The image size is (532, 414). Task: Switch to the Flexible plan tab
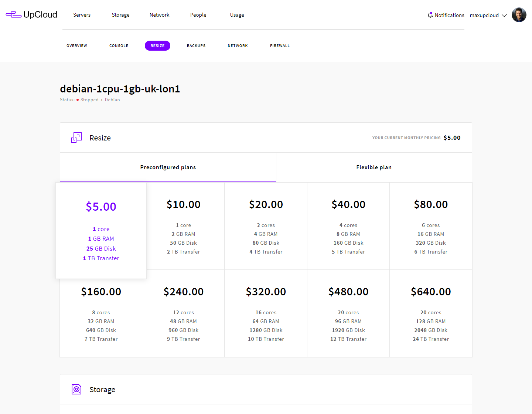pos(374,167)
